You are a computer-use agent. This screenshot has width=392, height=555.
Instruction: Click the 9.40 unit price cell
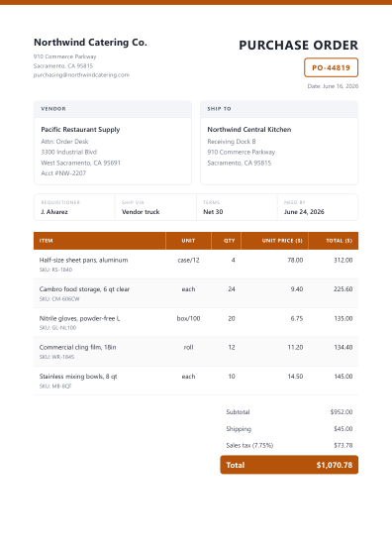point(297,289)
